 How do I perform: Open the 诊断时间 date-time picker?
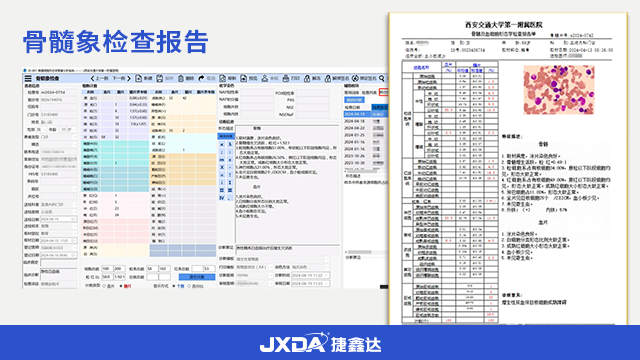pyautogui.click(x=310, y=275)
